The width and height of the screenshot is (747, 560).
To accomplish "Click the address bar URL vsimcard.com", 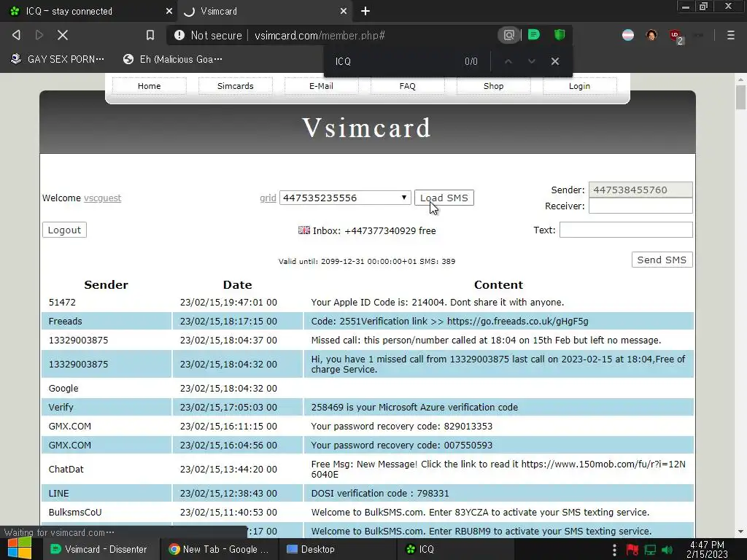I will point(320,35).
